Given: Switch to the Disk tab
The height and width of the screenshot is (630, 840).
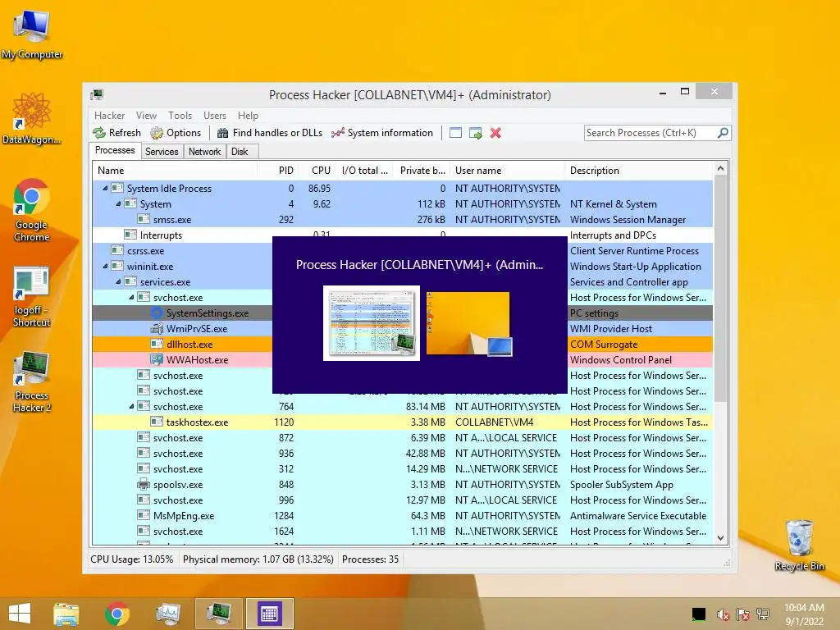Looking at the screenshot, I should click(x=240, y=152).
